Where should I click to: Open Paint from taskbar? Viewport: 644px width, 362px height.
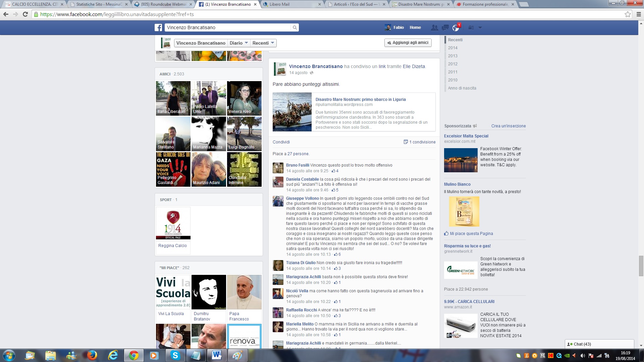(237, 355)
